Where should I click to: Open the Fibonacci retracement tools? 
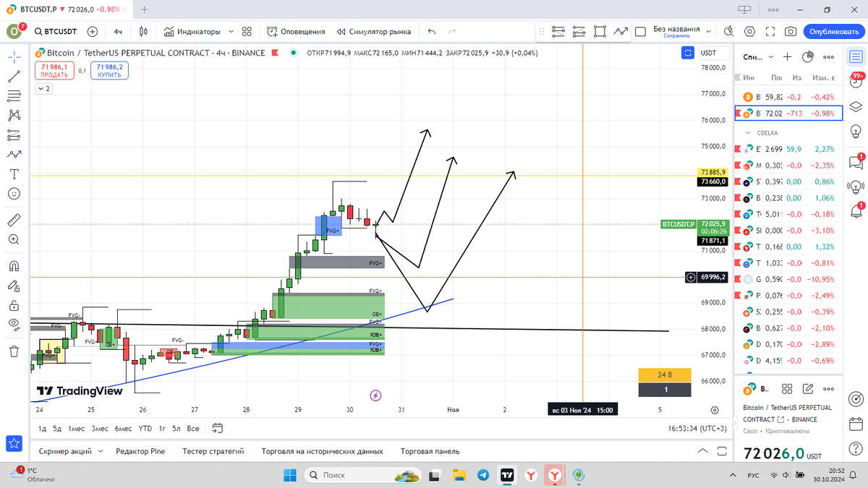coord(14,96)
